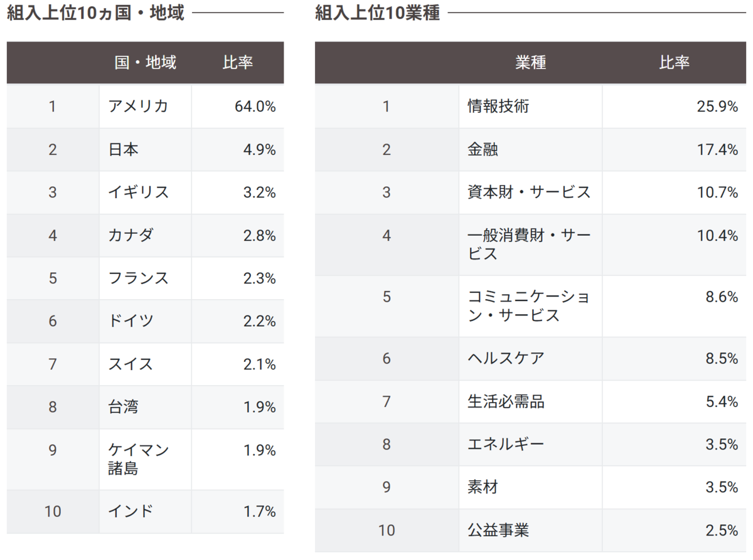Screen dimensions: 753x560
Task: Click the 公益事業 sector row
Action: (530, 531)
